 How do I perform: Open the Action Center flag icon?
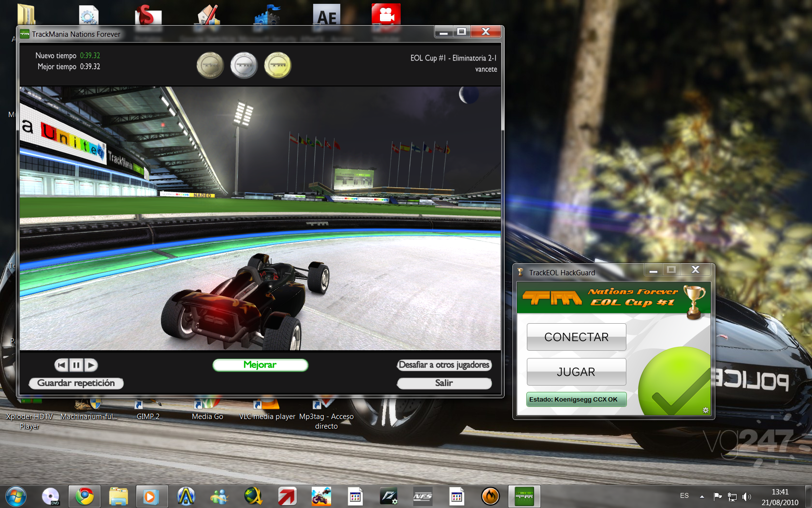point(718,496)
